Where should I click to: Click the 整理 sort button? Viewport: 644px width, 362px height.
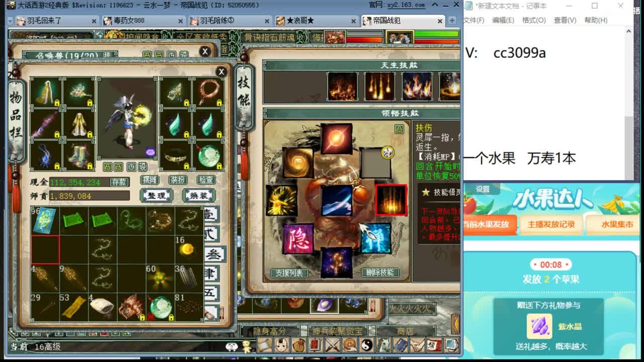point(156,196)
